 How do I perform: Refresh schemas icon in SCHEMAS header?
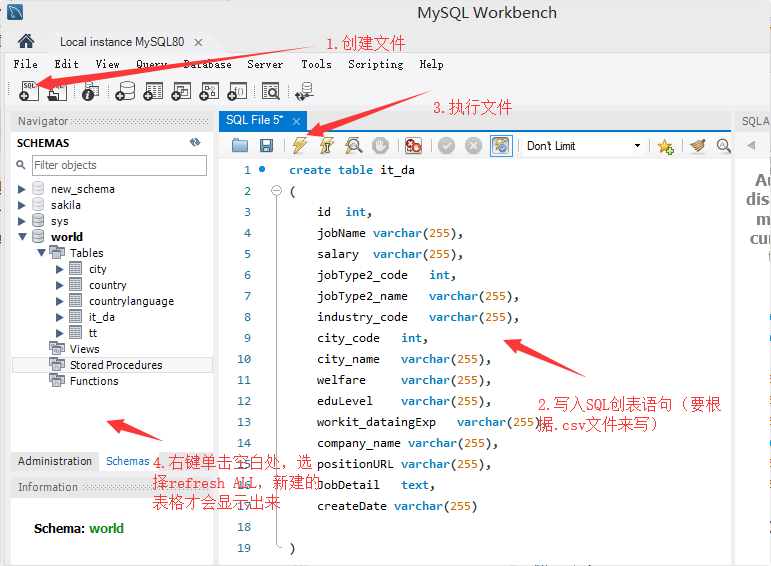click(x=195, y=142)
